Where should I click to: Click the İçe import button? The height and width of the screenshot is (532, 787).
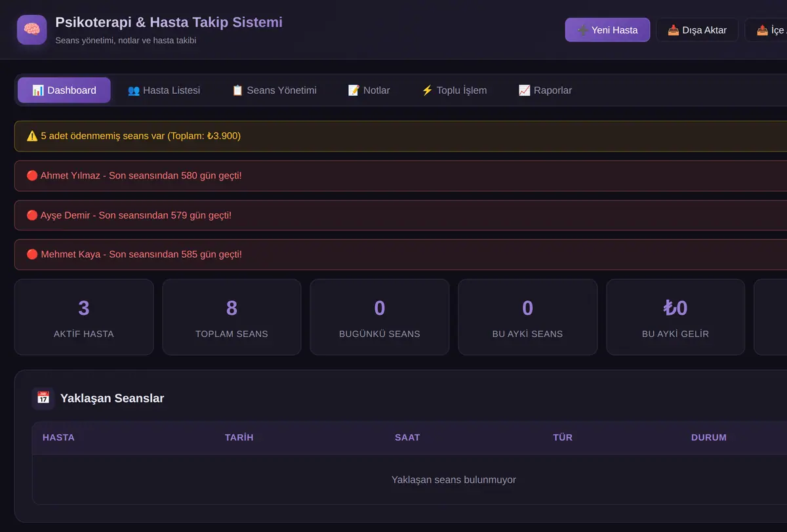(766, 30)
